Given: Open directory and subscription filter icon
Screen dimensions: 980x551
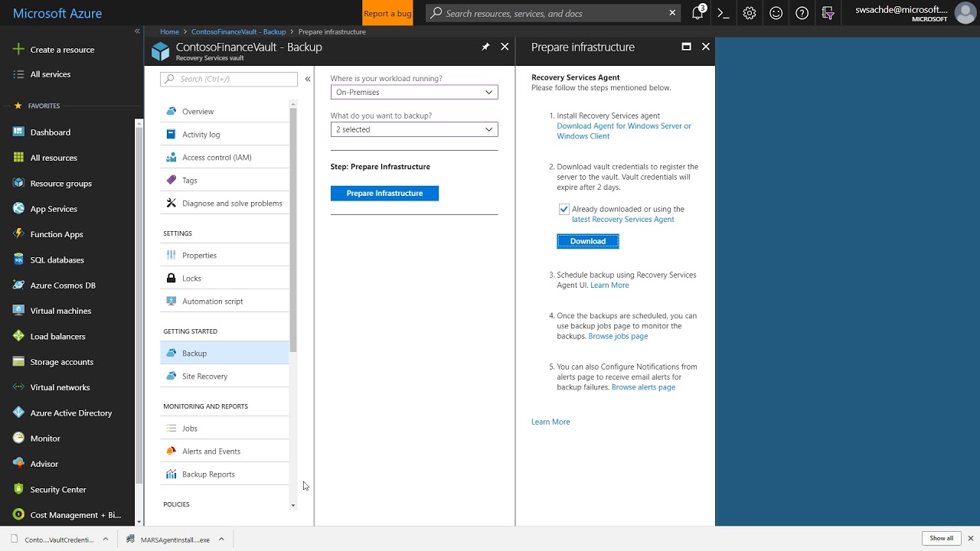Looking at the screenshot, I should click(828, 13).
